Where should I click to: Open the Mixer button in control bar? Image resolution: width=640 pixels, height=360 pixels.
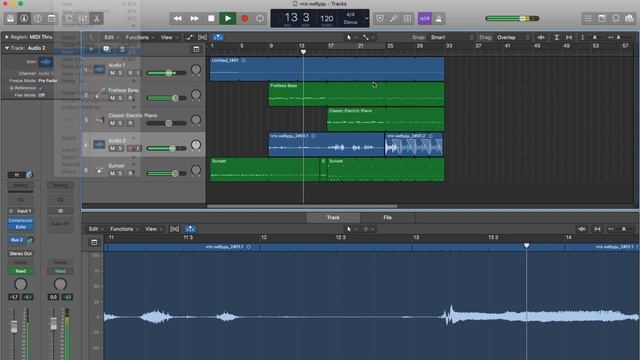(x=83, y=18)
